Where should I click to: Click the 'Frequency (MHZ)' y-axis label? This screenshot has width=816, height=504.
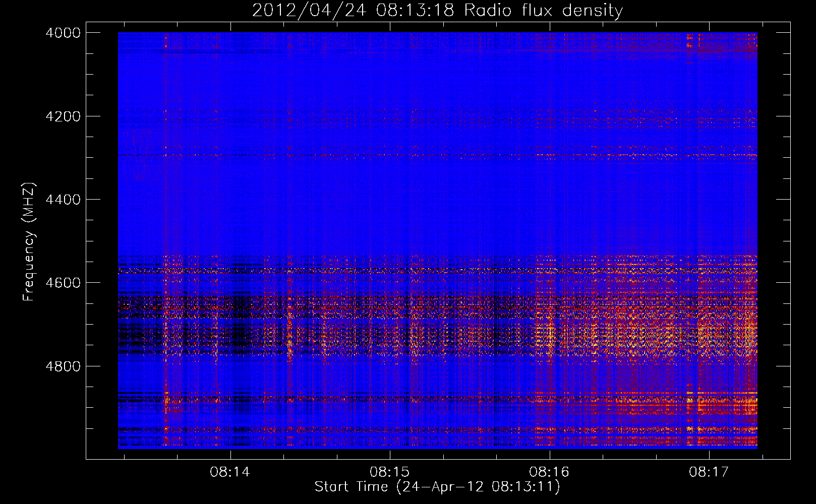[29, 242]
